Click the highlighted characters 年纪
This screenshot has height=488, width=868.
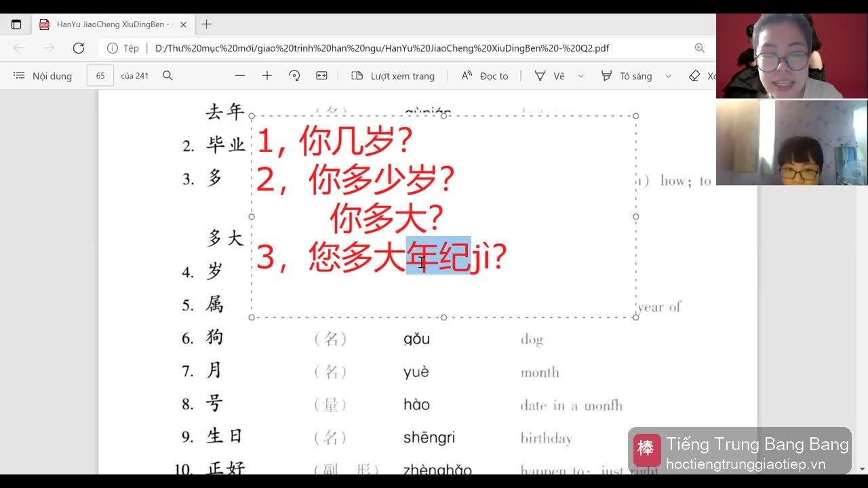[x=438, y=256]
